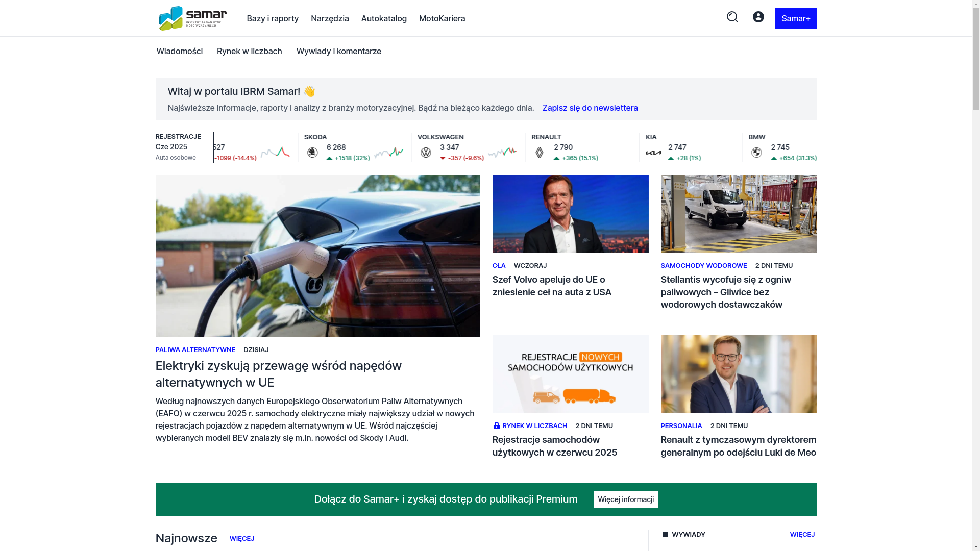This screenshot has height=551, width=980.
Task: Open Renault z tymczasowym dyrektorem headline
Action: [738, 446]
